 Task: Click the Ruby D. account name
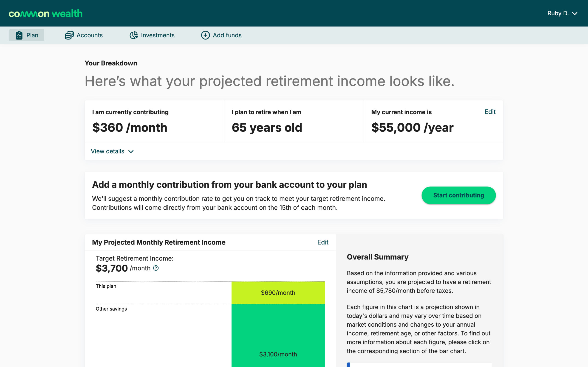tap(558, 13)
